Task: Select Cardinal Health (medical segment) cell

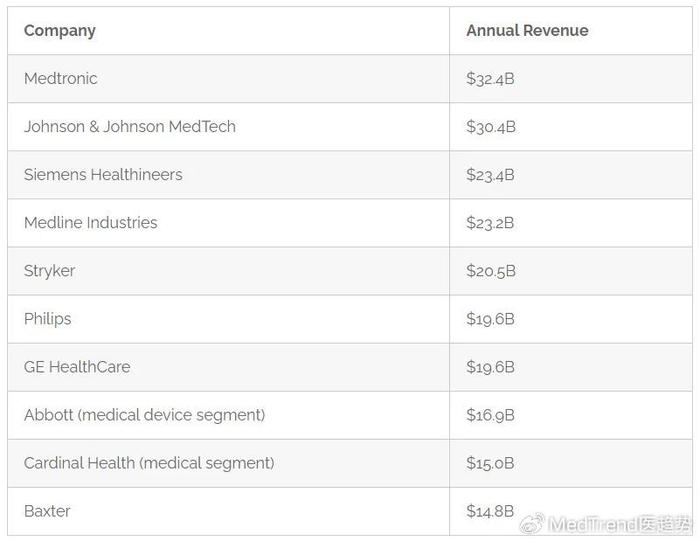Action: pyautogui.click(x=149, y=462)
